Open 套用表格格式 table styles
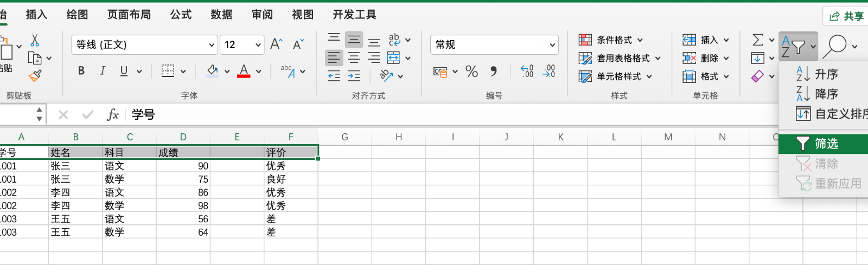868x265 pixels. pyautogui.click(x=620, y=58)
